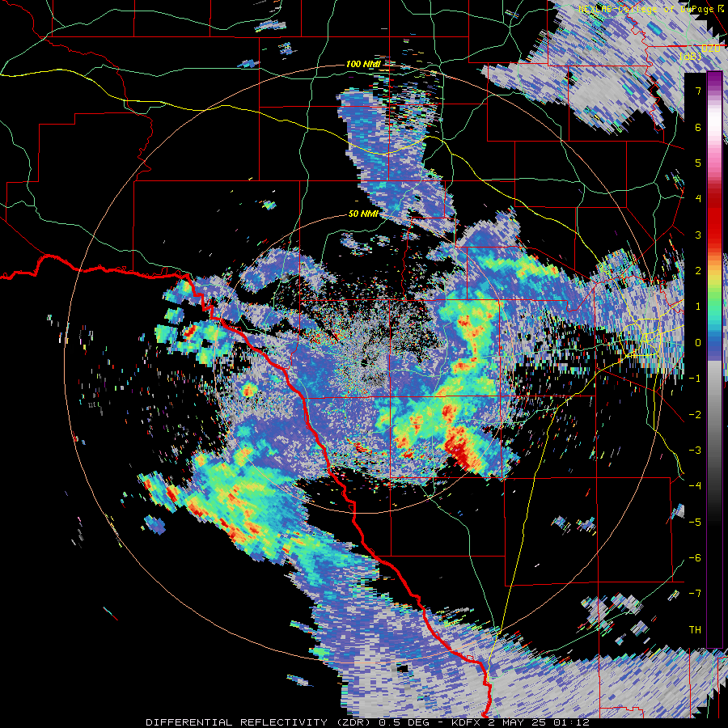Click the "3" value on color scale

[698, 235]
